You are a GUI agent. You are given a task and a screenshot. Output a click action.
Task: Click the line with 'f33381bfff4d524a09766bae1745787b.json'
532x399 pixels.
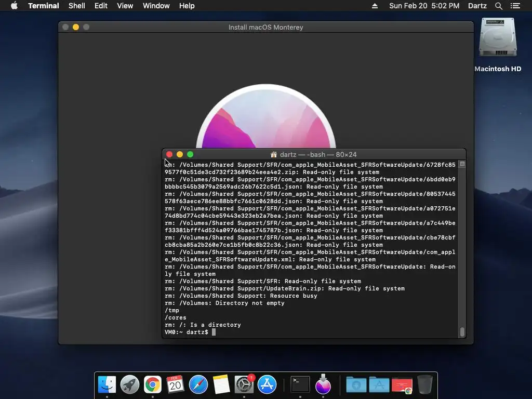[274, 230]
